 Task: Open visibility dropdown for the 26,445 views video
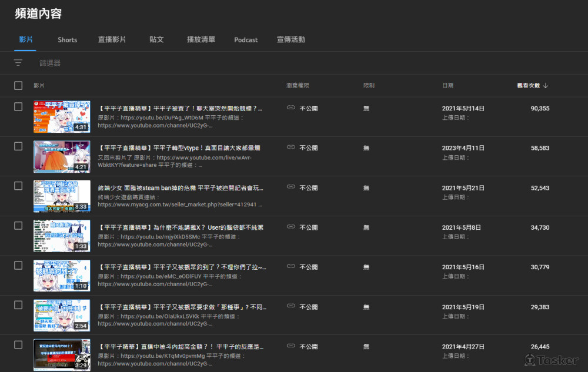pyautogui.click(x=308, y=347)
